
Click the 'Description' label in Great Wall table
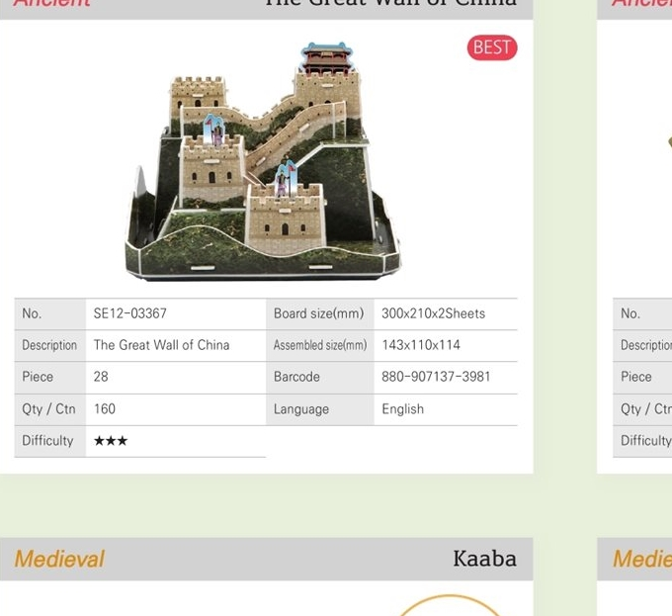[x=49, y=345]
